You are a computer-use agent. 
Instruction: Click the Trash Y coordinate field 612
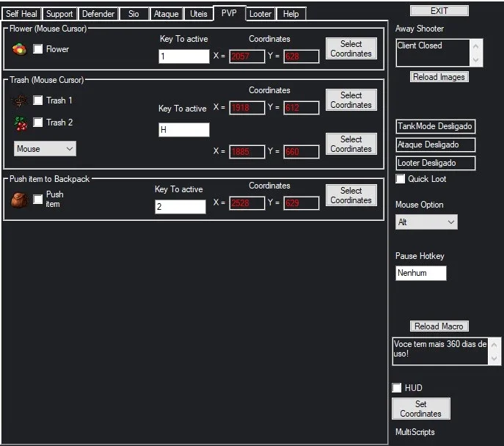pyautogui.click(x=302, y=108)
